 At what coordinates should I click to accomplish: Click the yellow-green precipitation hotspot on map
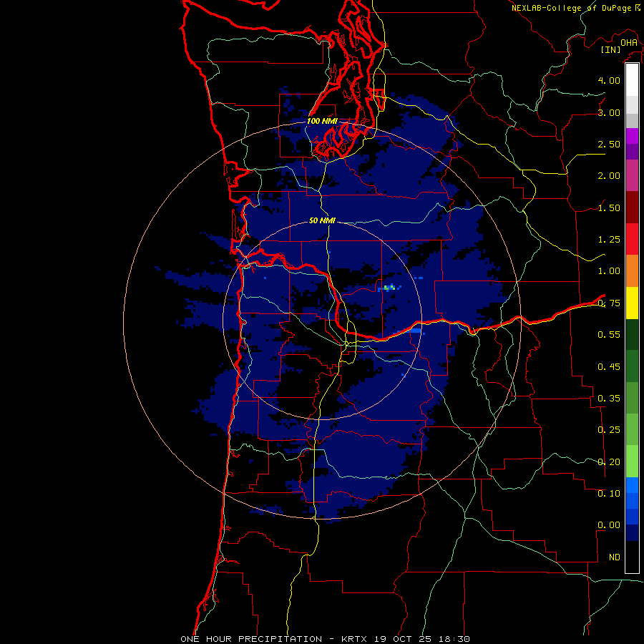[389, 287]
